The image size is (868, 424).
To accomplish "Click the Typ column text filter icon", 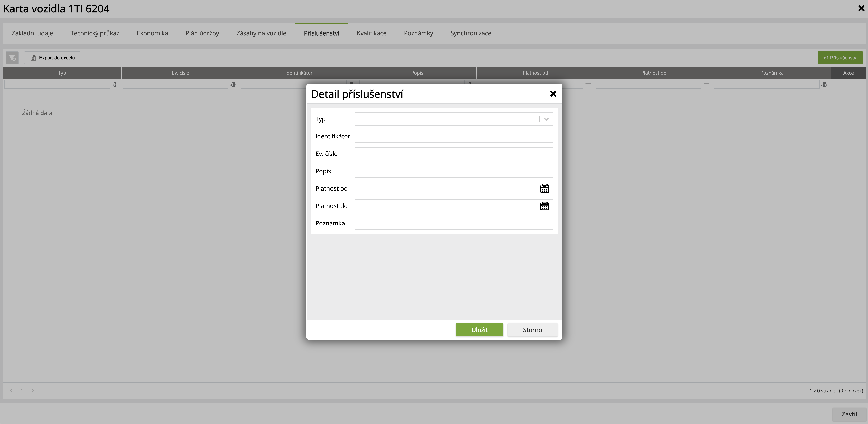I will pos(115,85).
